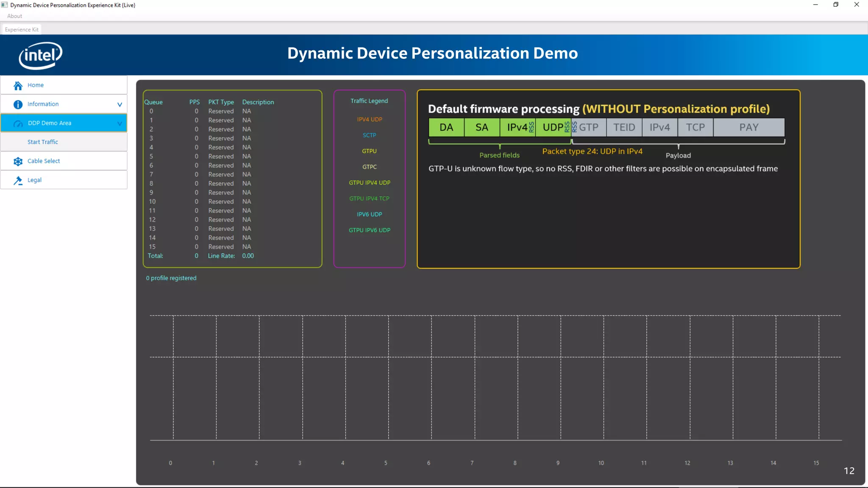The height and width of the screenshot is (488, 868).
Task: Click Reserved in queue 0 row
Action: click(221, 111)
